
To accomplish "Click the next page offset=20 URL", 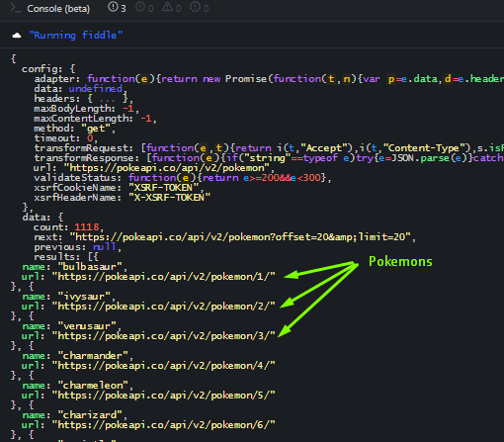I will (x=240, y=237).
